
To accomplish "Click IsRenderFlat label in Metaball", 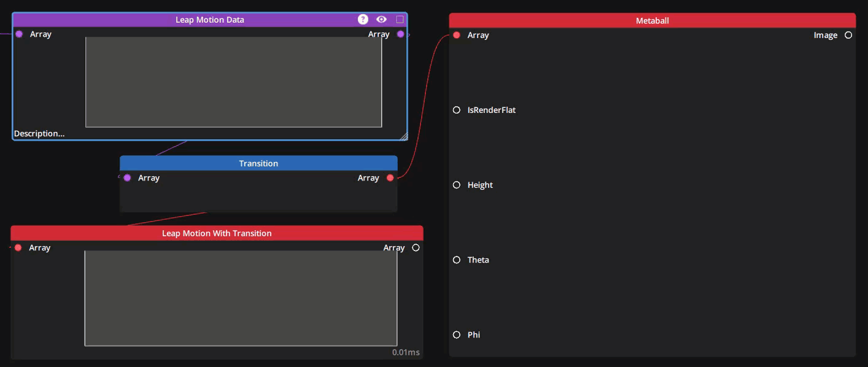I will click(x=492, y=110).
